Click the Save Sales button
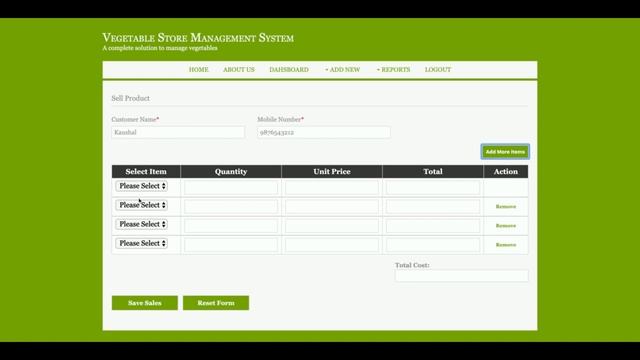The height and width of the screenshot is (360, 640). 145,303
